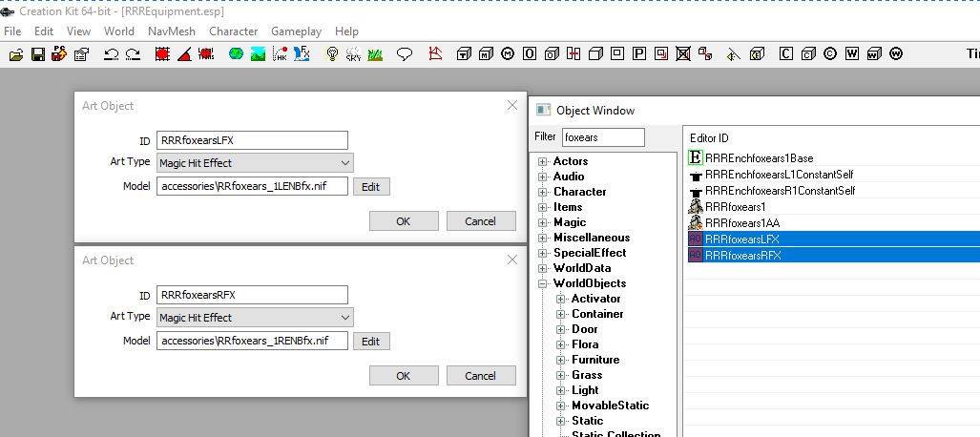Select RRRfoxears1AA list row
The image size is (980, 437).
(x=742, y=223)
